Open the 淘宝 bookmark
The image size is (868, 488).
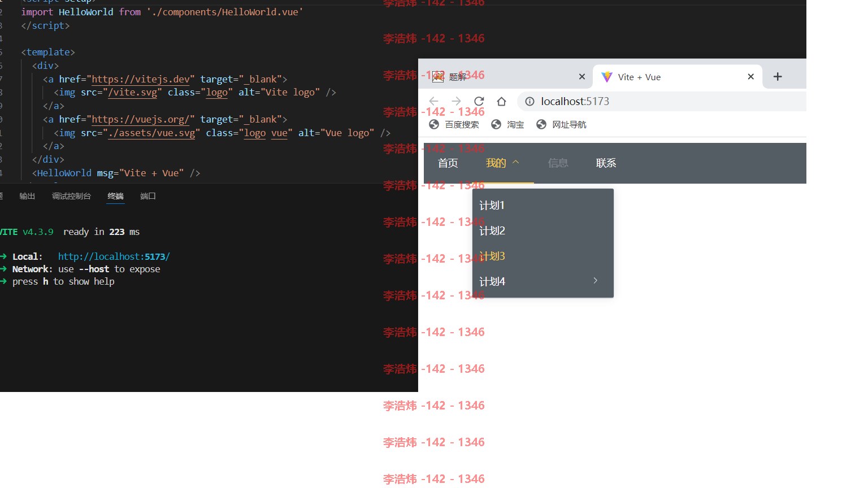[x=507, y=125]
